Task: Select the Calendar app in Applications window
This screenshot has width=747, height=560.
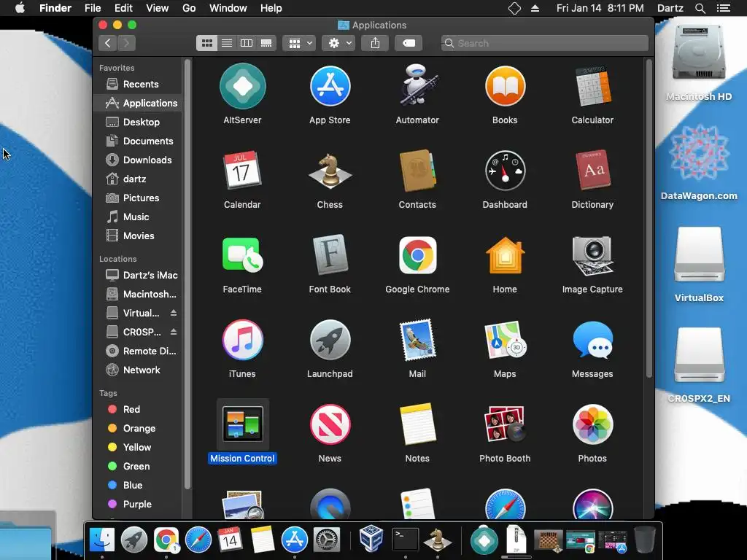Action: [242, 171]
